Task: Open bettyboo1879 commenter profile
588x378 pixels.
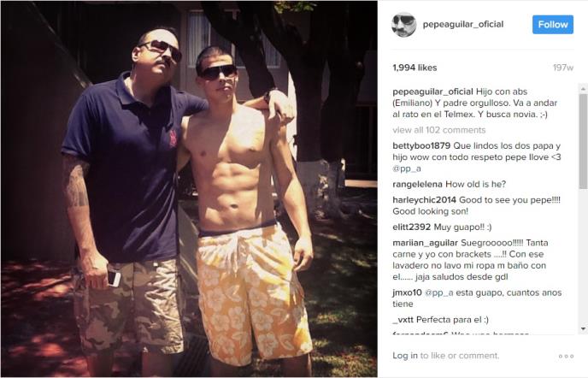Action: tap(421, 145)
